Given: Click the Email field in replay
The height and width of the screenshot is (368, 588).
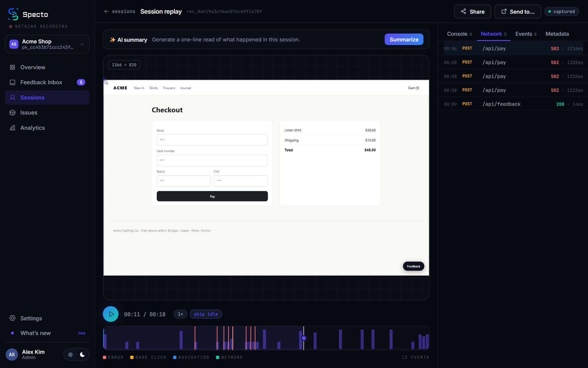Looking at the screenshot, I should point(212,140).
